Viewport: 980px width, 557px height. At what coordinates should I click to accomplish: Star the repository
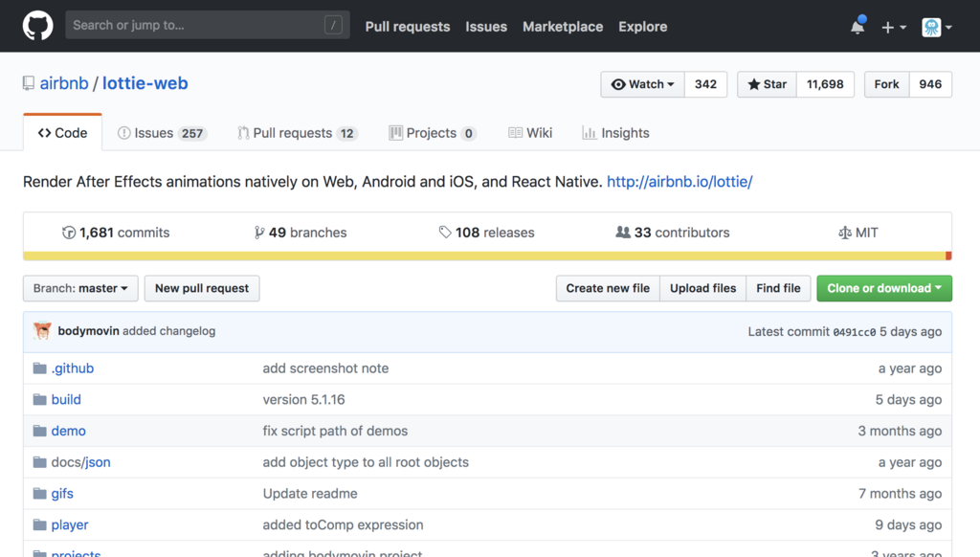tap(767, 84)
